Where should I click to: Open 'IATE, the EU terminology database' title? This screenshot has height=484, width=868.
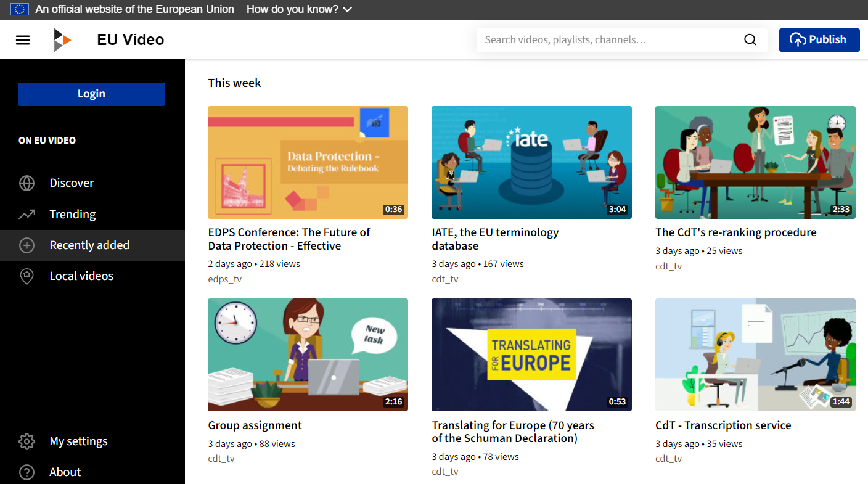click(x=495, y=239)
